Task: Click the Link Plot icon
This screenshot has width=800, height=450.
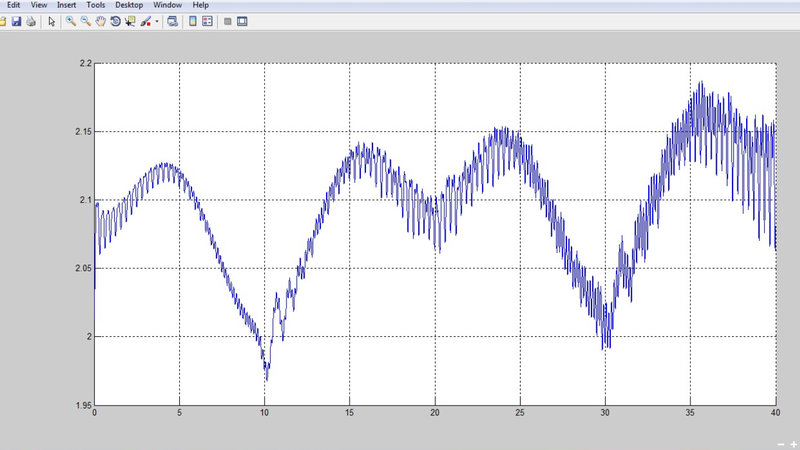Action: [x=172, y=21]
